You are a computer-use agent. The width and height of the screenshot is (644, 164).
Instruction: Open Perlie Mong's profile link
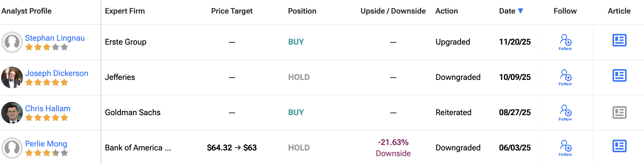click(46, 144)
